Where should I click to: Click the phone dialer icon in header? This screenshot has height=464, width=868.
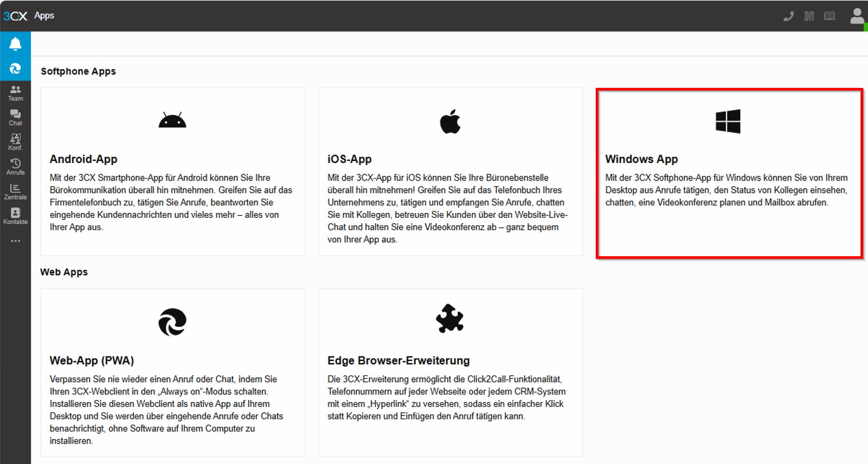789,16
